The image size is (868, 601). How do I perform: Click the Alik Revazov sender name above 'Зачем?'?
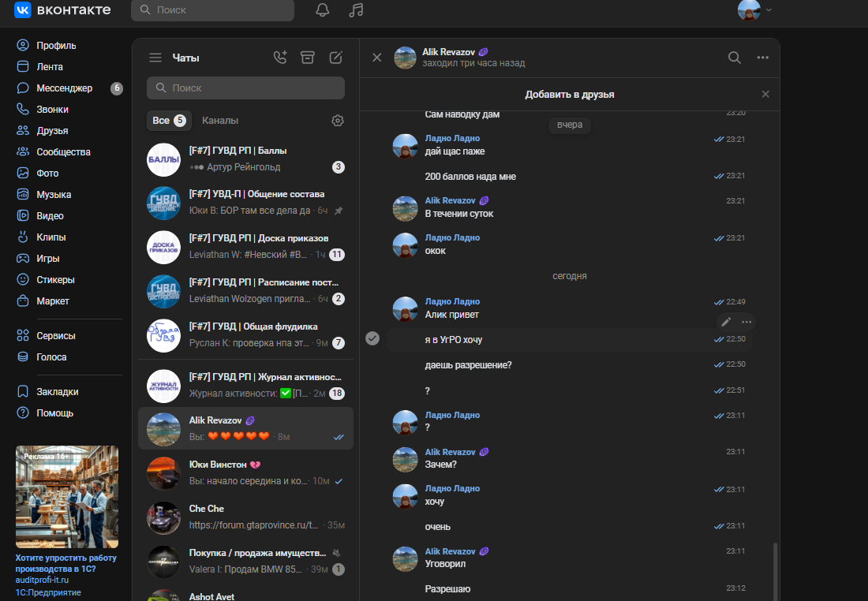point(450,452)
